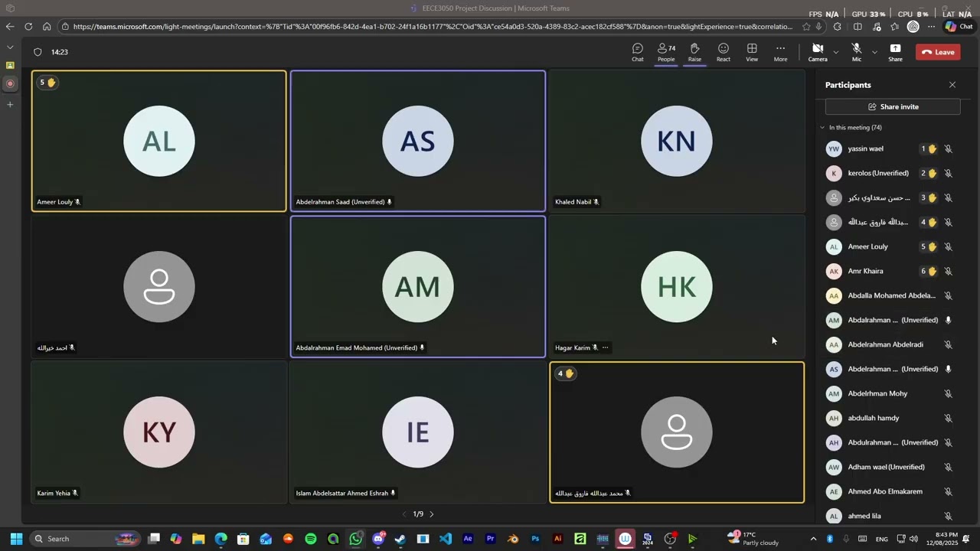
Task: Reload the Teams page
Action: [x=28, y=26]
